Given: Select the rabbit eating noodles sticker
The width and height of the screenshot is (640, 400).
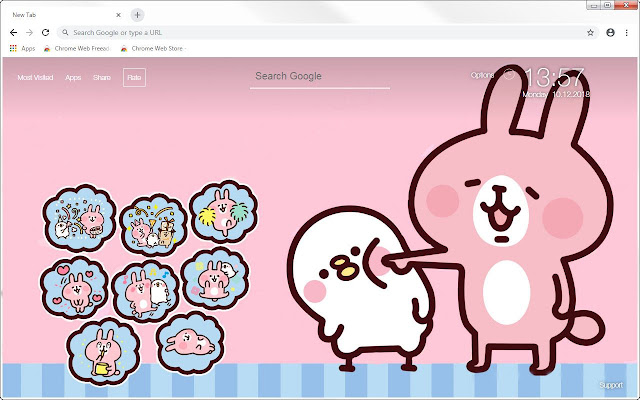Looking at the screenshot, I should (x=103, y=352).
